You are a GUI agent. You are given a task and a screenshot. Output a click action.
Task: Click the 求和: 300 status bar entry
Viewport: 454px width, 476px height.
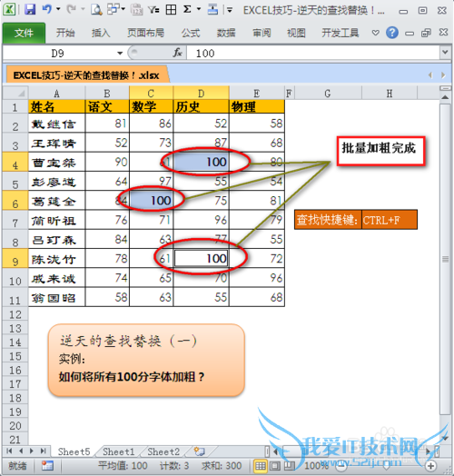point(222,466)
